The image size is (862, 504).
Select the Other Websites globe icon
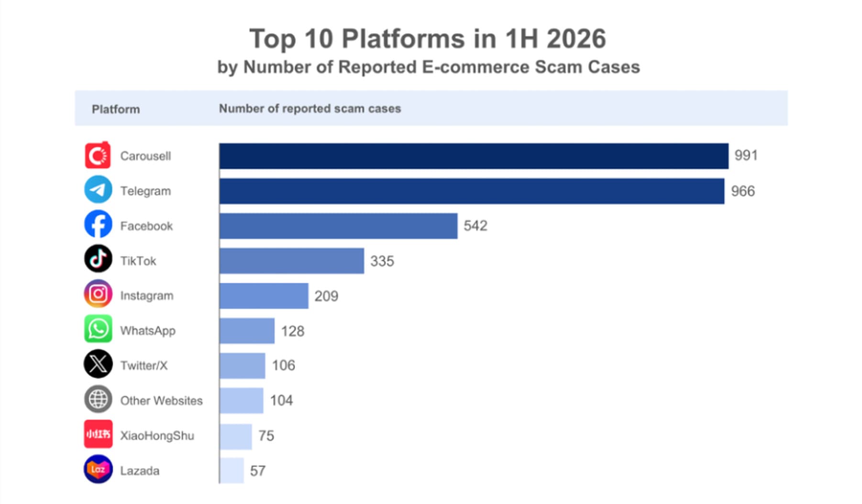click(x=98, y=399)
